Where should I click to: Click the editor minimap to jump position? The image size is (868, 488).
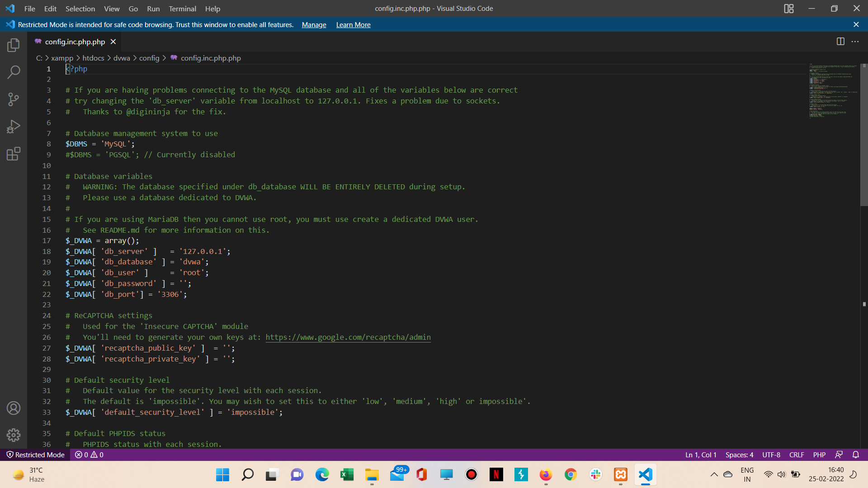(832, 90)
